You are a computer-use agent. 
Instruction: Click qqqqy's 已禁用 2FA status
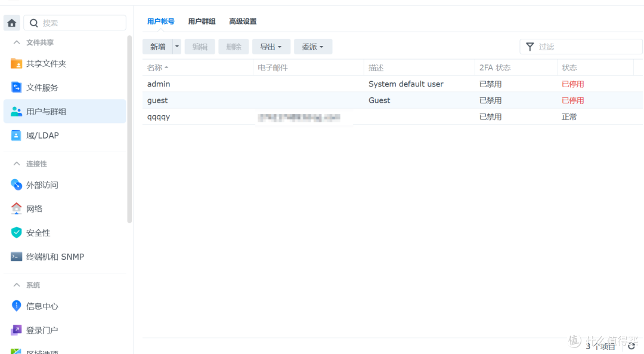[490, 117]
